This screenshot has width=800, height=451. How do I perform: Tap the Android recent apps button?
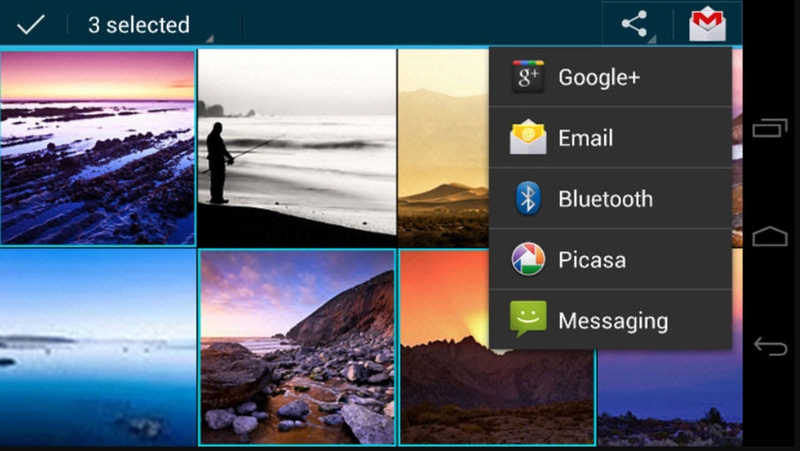(770, 128)
